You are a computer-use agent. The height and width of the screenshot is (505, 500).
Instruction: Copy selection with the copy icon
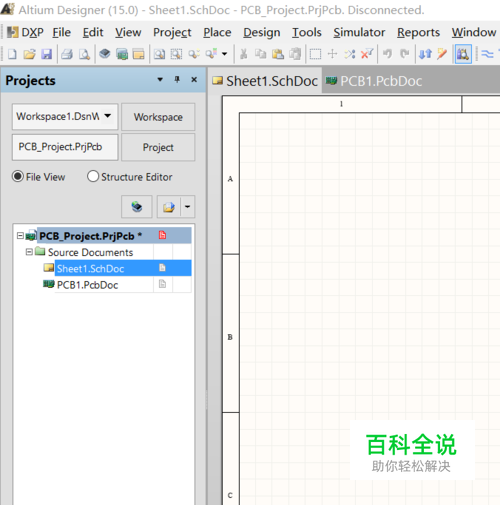[x=261, y=54]
